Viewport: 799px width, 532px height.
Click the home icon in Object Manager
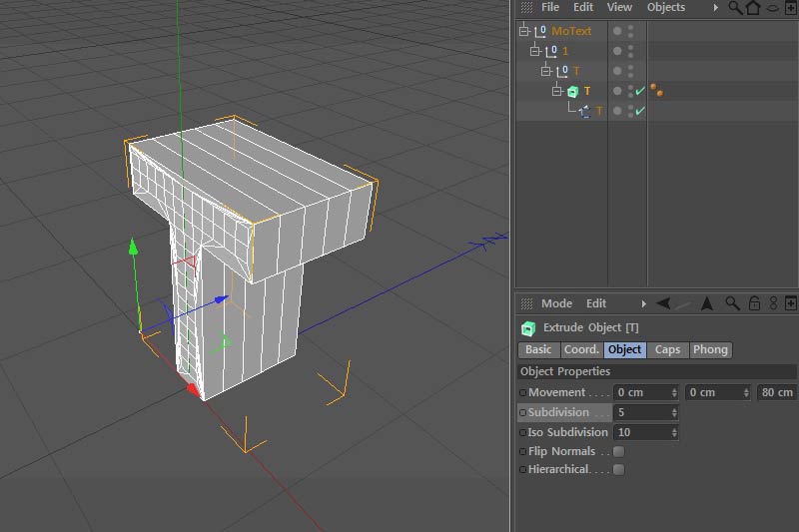pyautogui.click(x=753, y=7)
